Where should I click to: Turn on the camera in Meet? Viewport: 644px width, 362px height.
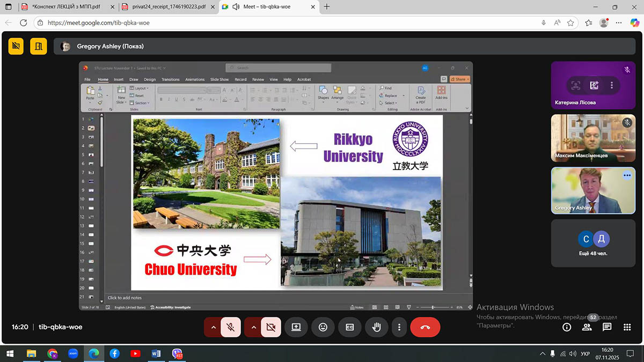click(271, 327)
